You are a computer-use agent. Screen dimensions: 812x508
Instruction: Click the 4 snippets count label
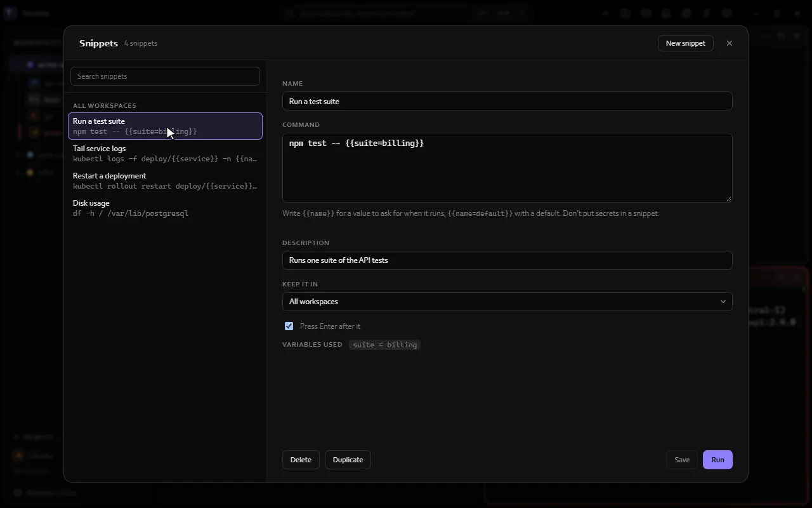(x=141, y=43)
